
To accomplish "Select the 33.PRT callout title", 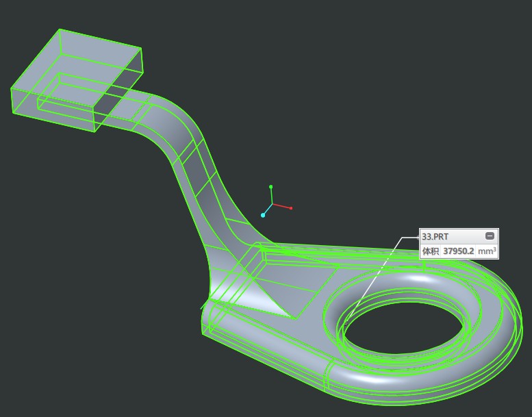I will pos(435,237).
